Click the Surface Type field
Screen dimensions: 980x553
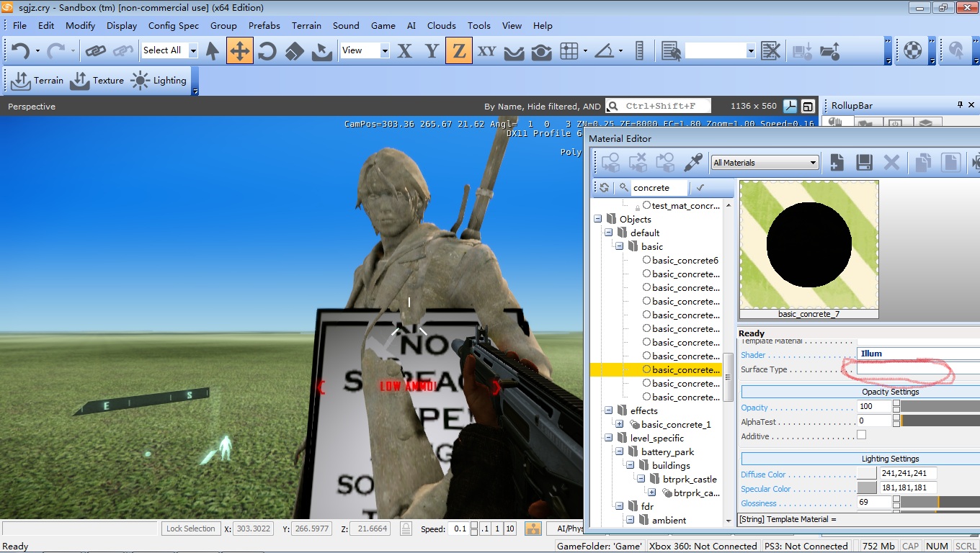click(918, 369)
